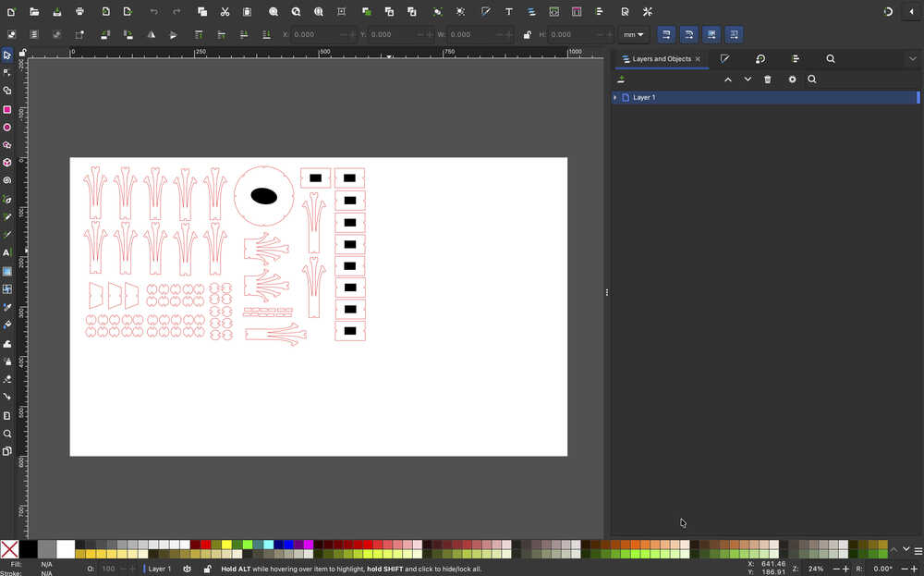Select the Spiral tool
Viewport: 924px width, 576px height.
pos(7,180)
